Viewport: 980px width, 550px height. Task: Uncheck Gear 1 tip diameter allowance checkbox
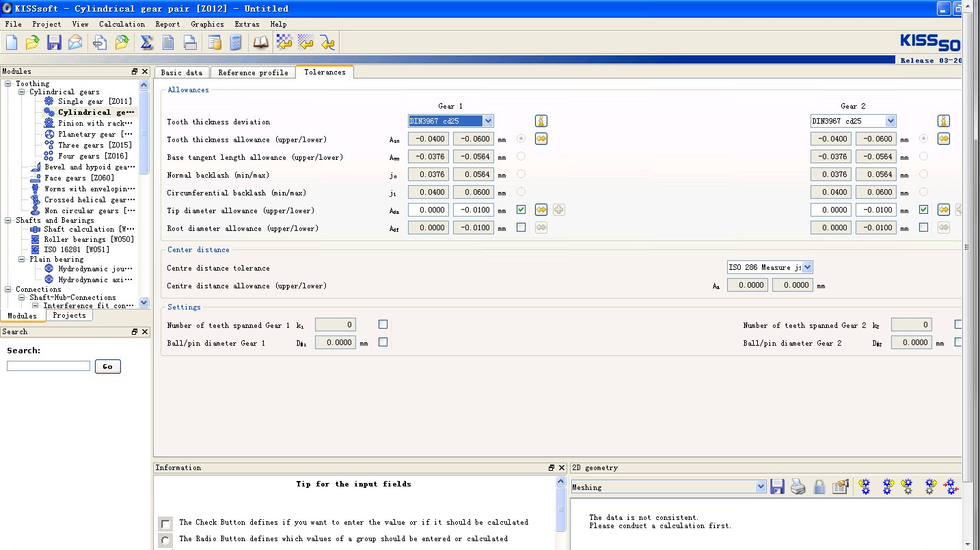tap(521, 210)
